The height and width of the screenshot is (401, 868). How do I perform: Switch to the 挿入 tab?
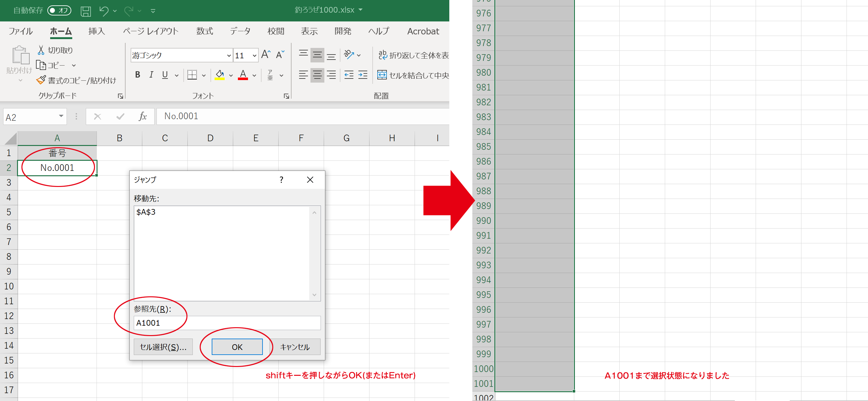(97, 31)
